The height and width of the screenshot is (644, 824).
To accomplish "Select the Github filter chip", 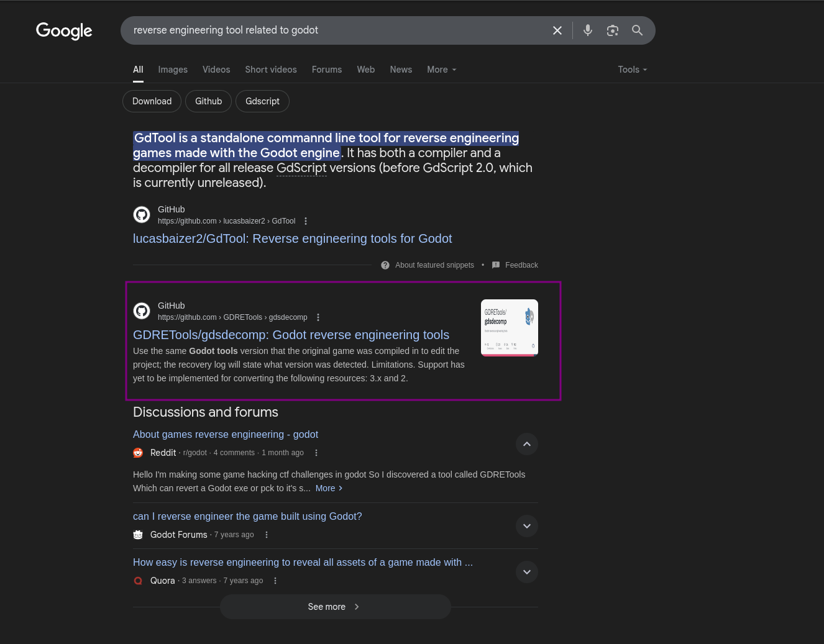I will tap(209, 101).
